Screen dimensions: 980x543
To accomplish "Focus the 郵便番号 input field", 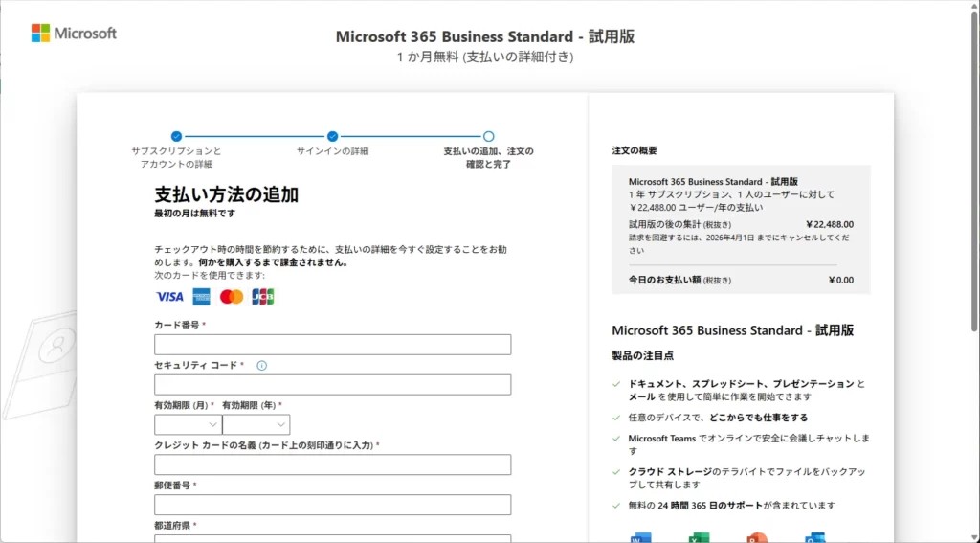I will click(332, 505).
